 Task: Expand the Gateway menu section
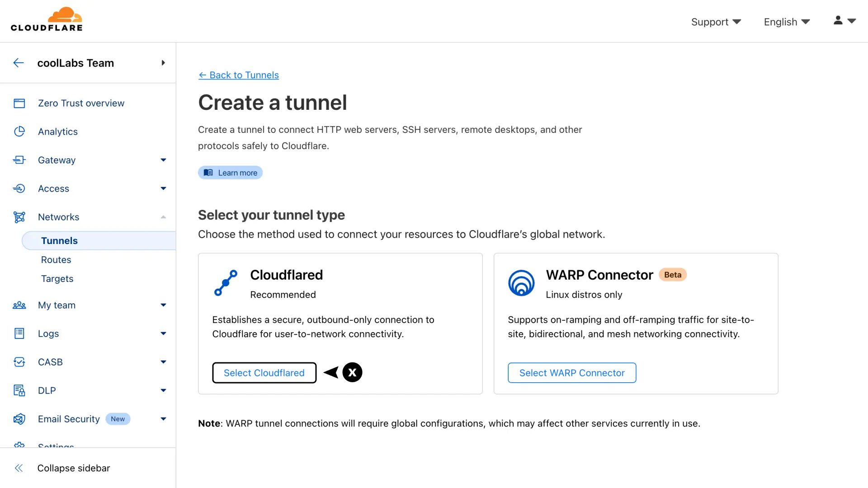163,160
